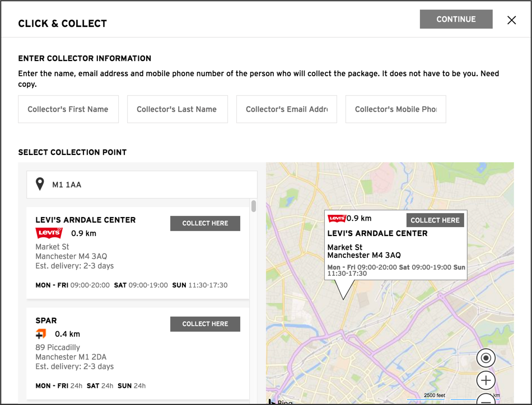Click 'Manchester M1 2DA' address text
Viewport: 532px width, 405px height.
[x=71, y=357]
